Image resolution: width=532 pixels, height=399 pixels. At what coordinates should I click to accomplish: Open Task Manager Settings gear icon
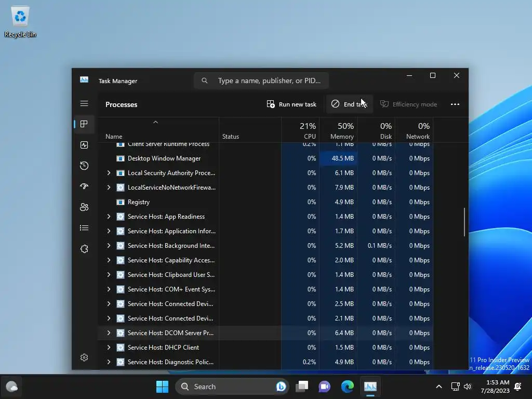point(84,357)
